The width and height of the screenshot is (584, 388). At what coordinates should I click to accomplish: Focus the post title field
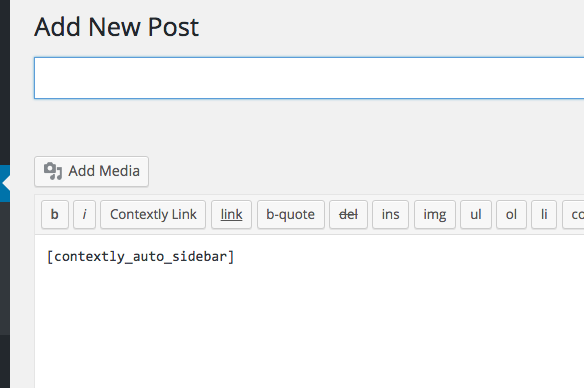309,78
